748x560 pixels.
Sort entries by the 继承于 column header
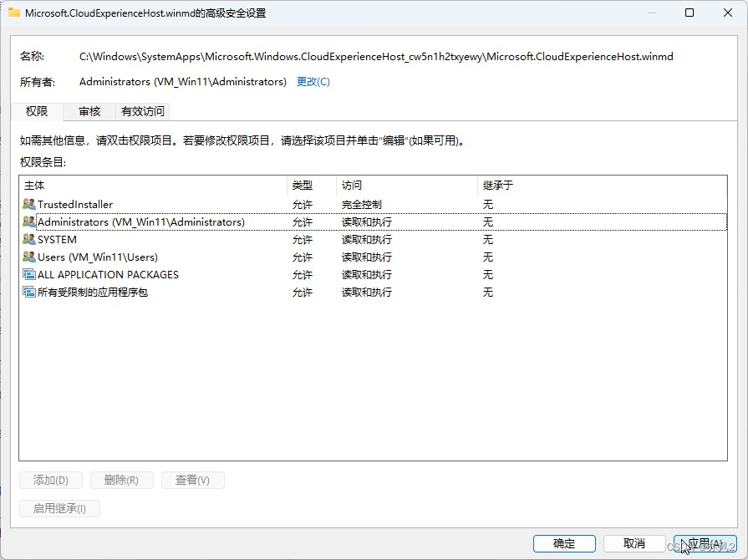coord(602,186)
